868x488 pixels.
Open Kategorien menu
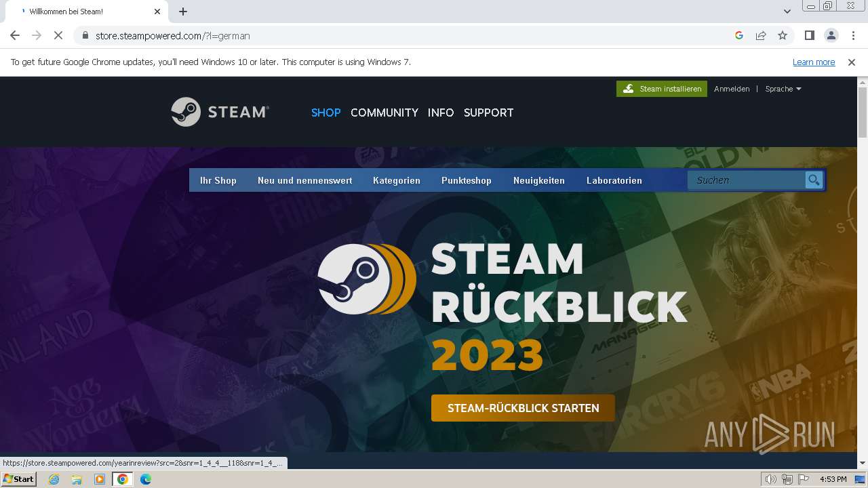tap(397, 180)
